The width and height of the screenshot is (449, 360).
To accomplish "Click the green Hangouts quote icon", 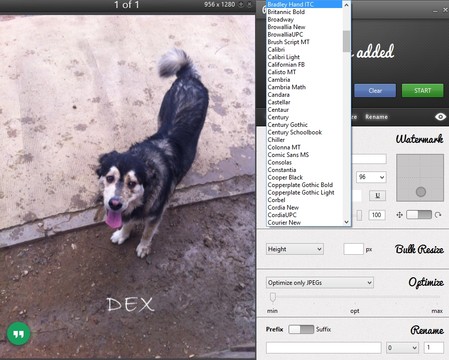I will pos(19,334).
